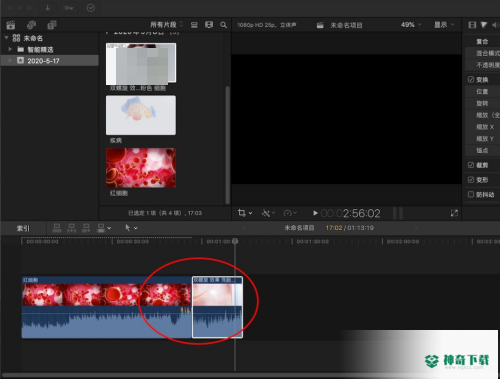Open the photos and audio sidebar
Screen dimensions: 500x379
(x=31, y=25)
